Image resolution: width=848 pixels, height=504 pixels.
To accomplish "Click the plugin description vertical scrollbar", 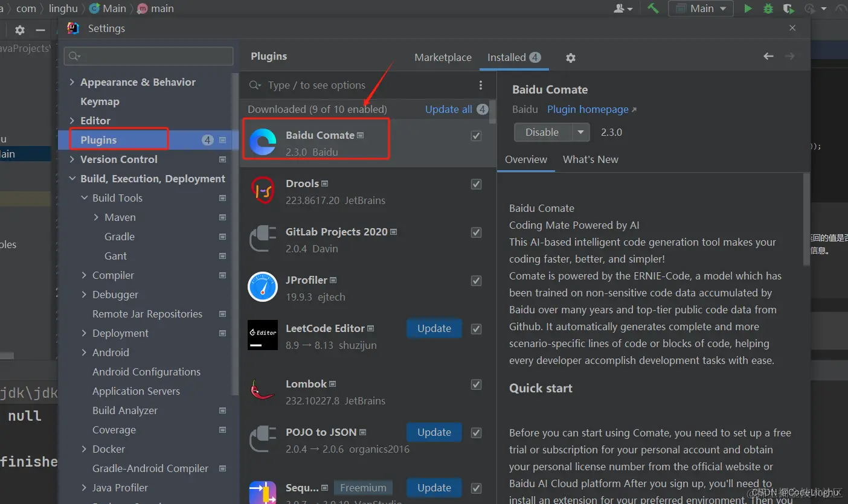I will click(x=806, y=219).
